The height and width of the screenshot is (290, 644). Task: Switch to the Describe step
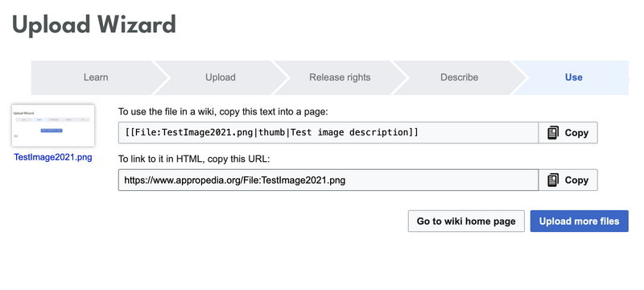[x=459, y=77]
